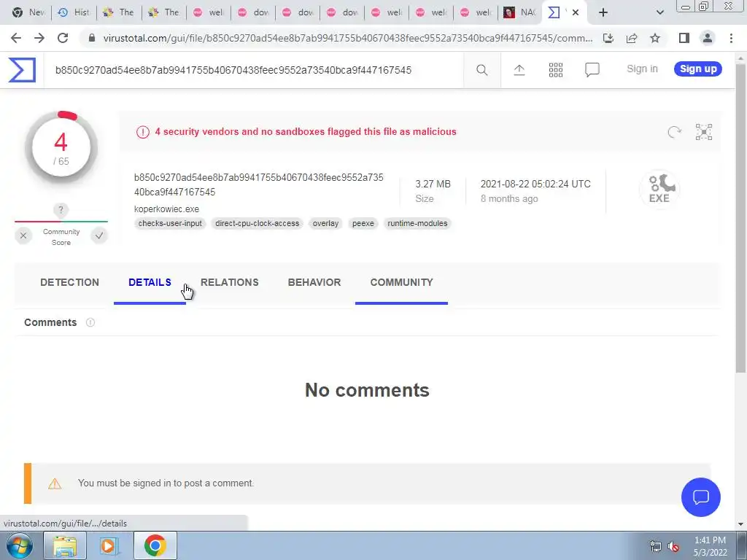Click the koperkowiec.exe file name
This screenshot has height=560, width=747.
167,209
